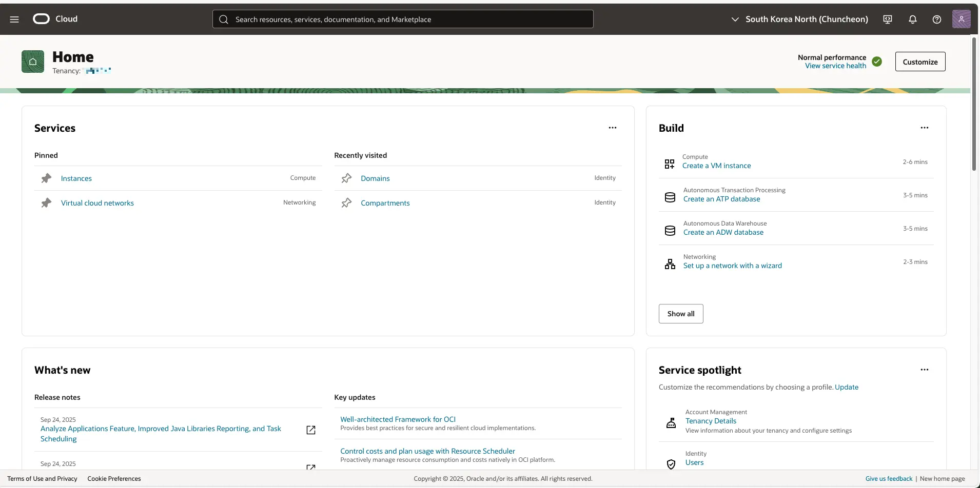Image resolution: width=980 pixels, height=488 pixels.
Task: Click Set up a network with a wizard
Action: click(733, 266)
